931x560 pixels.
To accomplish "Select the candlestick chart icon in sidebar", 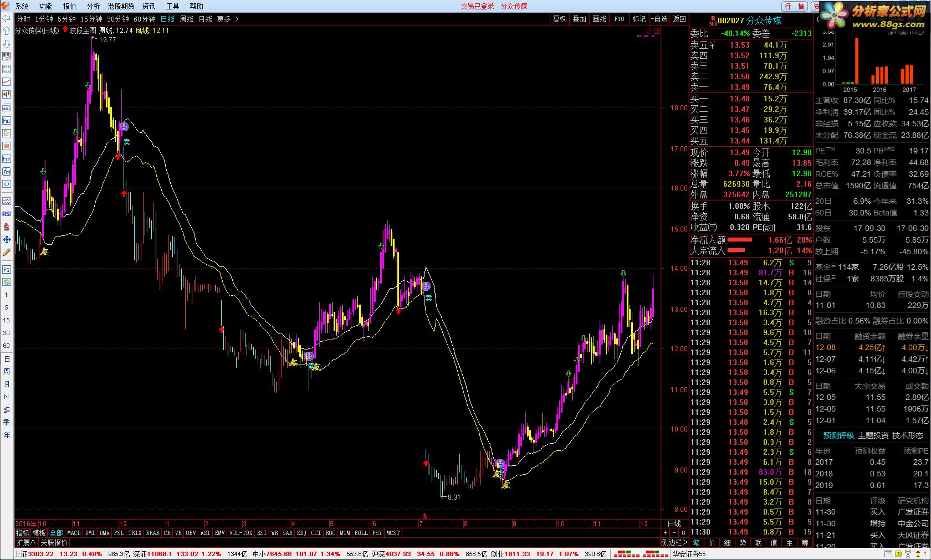I will (7, 95).
